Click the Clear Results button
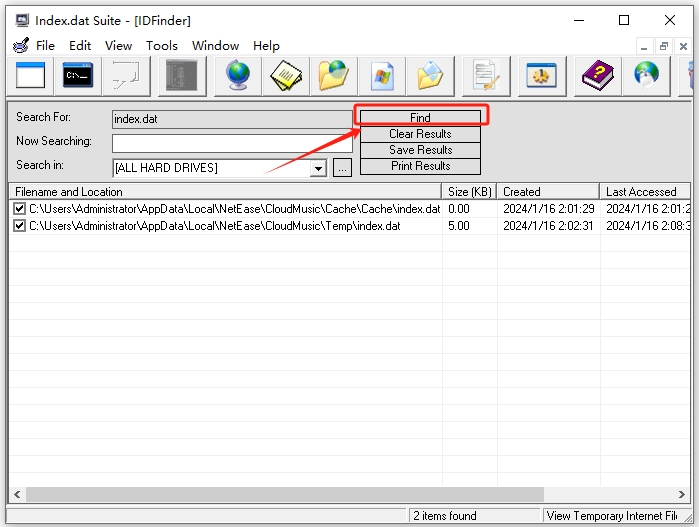 pos(420,134)
